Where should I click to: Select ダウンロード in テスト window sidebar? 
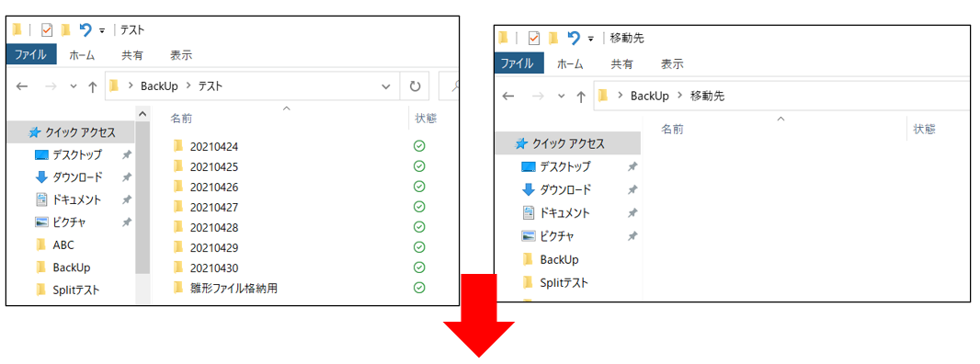77,177
